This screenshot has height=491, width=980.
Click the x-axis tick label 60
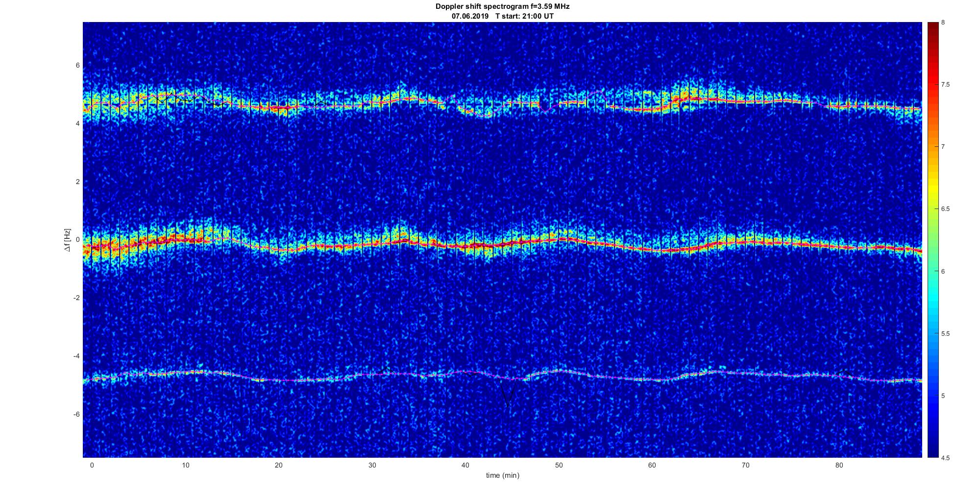pos(652,465)
